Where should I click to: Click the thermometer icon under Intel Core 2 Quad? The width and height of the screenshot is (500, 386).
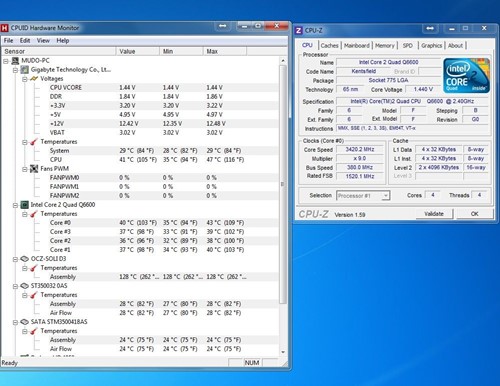[34, 214]
